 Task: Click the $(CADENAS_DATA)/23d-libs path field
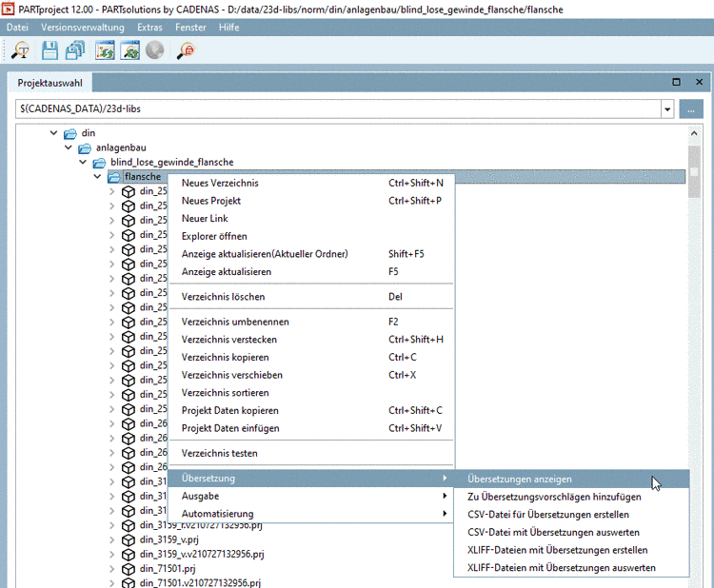[333, 108]
